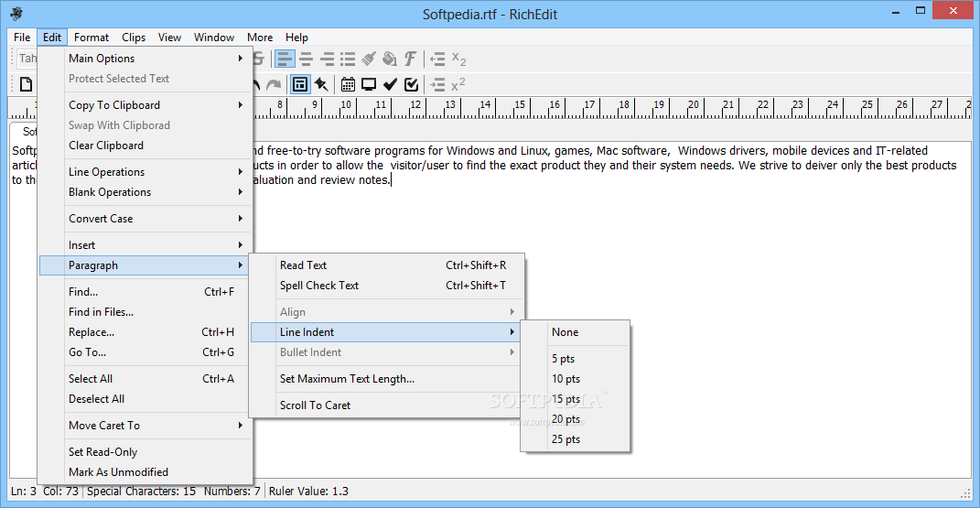
Task: Select the Paragraph menu entry
Action: [145, 265]
